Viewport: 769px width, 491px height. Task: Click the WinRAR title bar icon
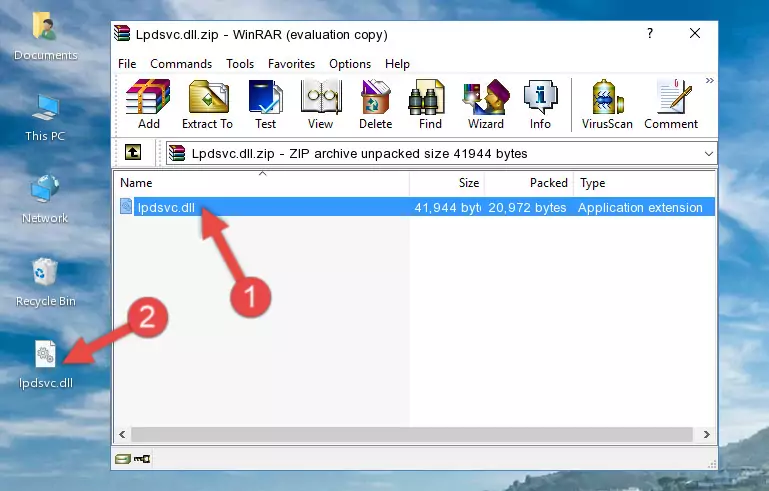coord(122,33)
